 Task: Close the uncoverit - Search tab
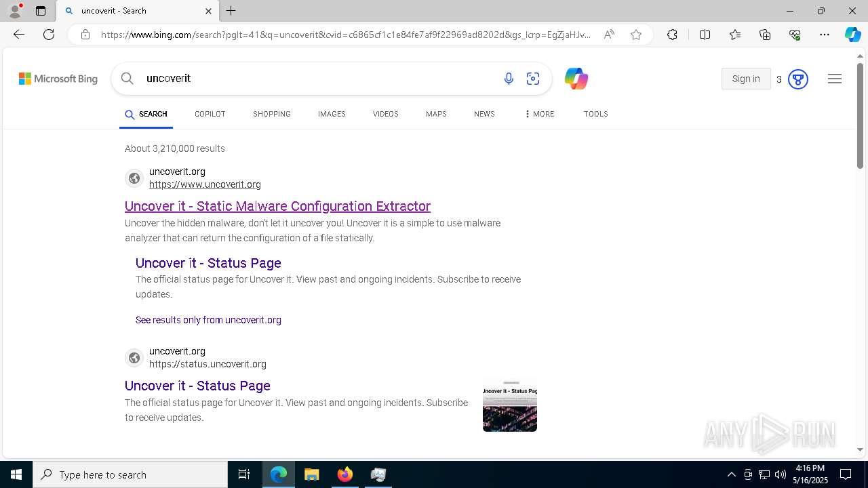[209, 11]
